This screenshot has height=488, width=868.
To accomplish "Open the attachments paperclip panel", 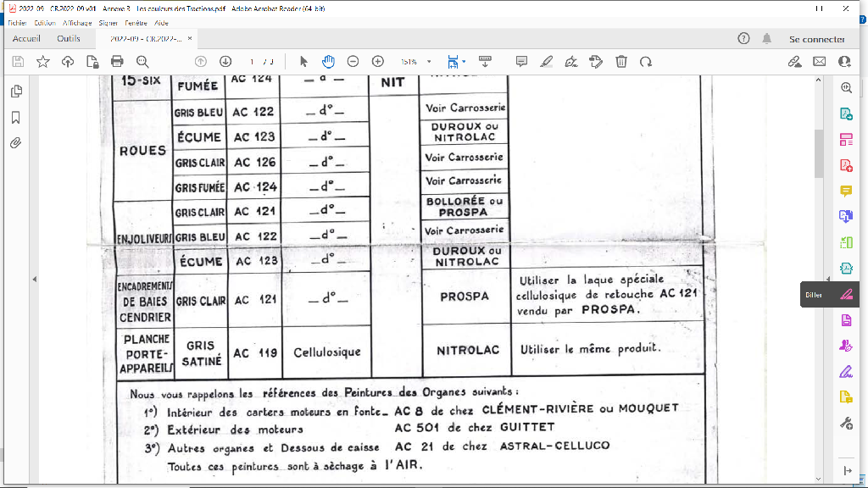I will 15,143.
